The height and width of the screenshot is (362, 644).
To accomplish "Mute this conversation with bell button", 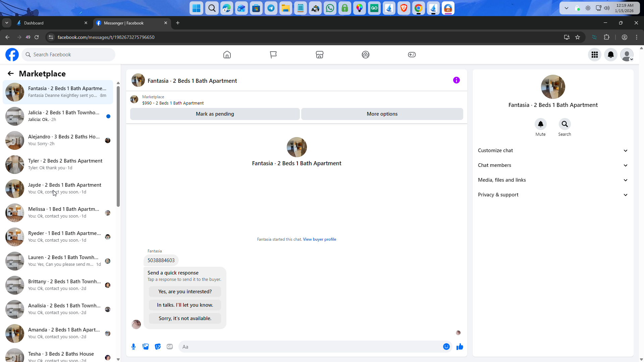I will 540,124.
